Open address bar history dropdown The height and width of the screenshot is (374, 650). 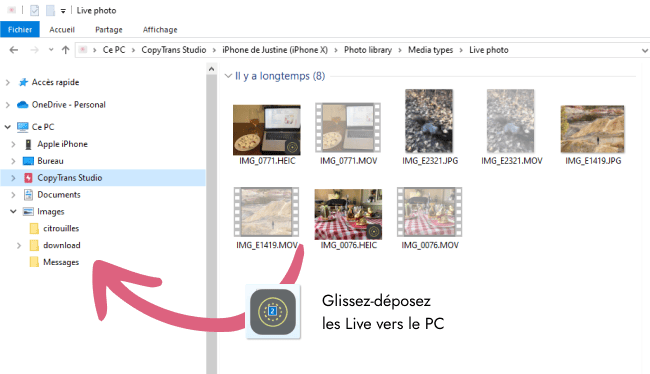pos(645,50)
